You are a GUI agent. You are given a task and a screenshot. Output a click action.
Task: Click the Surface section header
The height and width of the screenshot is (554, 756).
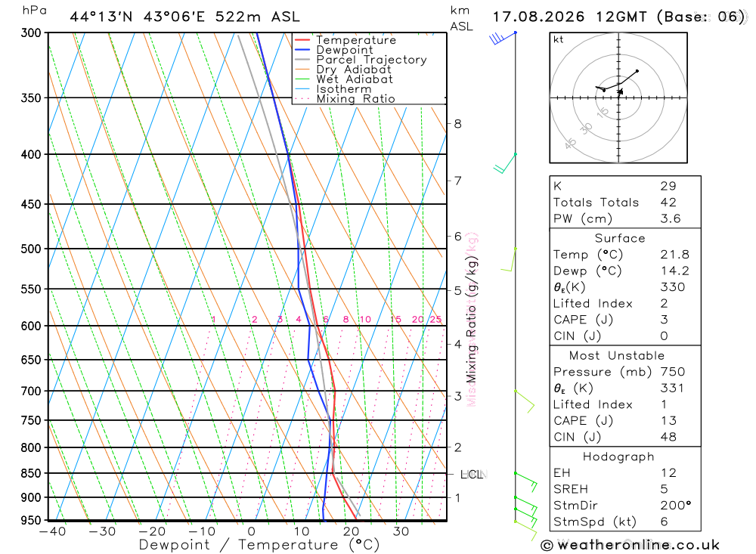(620, 238)
